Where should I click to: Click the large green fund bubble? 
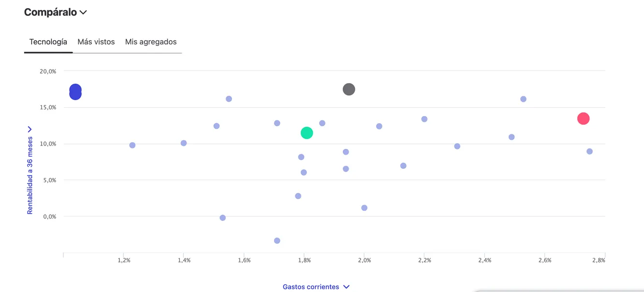point(307,133)
